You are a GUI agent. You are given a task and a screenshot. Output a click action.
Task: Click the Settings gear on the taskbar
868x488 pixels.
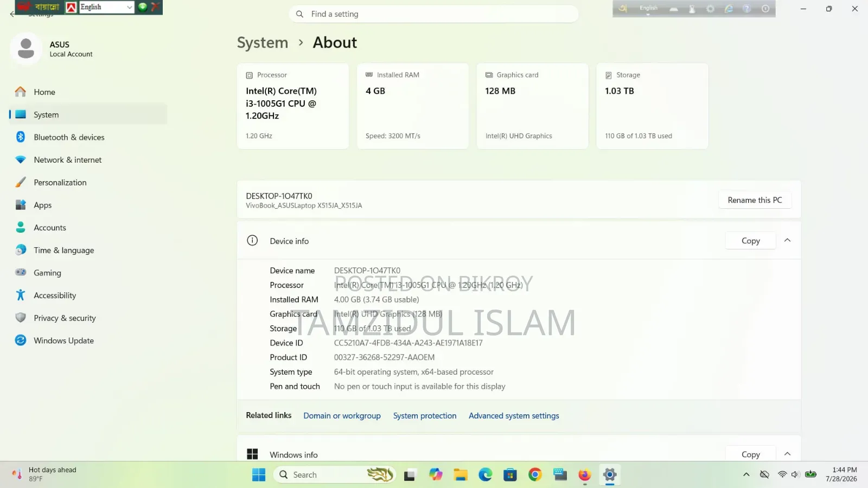coord(610,475)
